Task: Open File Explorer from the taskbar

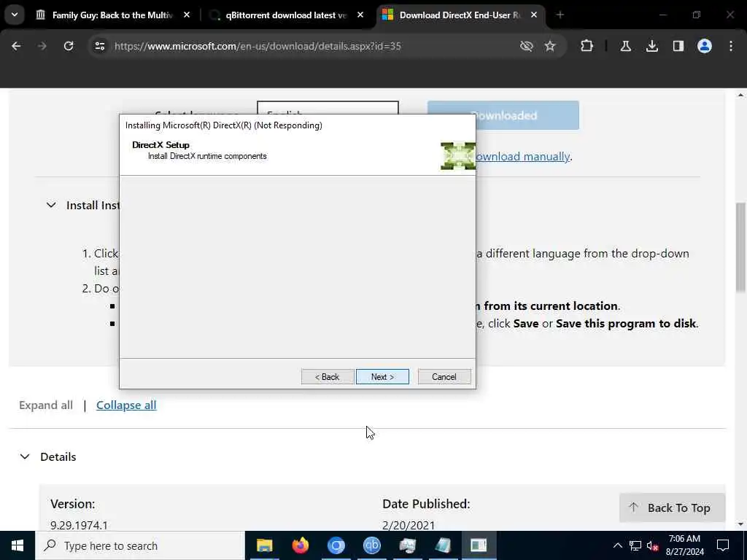Action: coord(264,545)
